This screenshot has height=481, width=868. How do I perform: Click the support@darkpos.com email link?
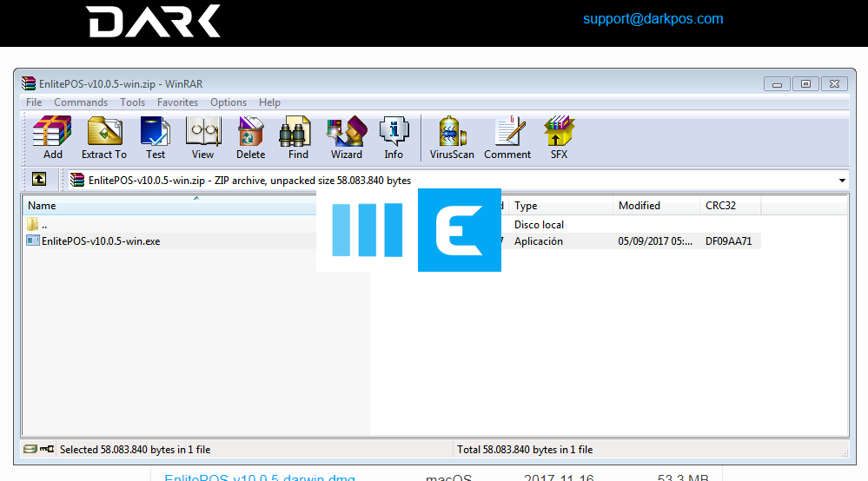click(x=653, y=19)
